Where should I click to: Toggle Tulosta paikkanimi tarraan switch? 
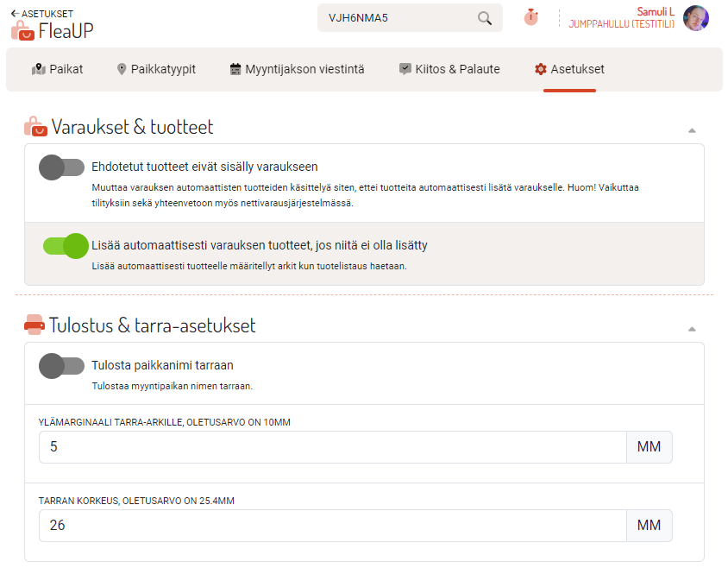tap(62, 366)
